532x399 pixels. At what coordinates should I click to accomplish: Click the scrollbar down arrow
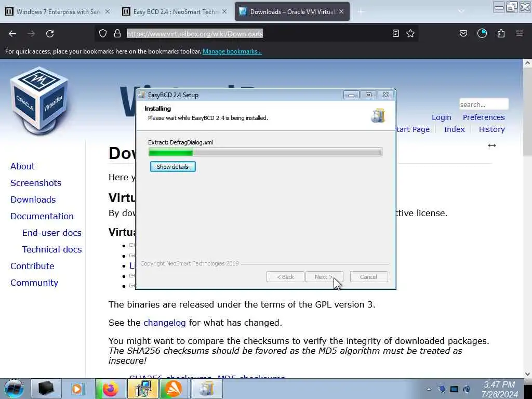pos(527,374)
